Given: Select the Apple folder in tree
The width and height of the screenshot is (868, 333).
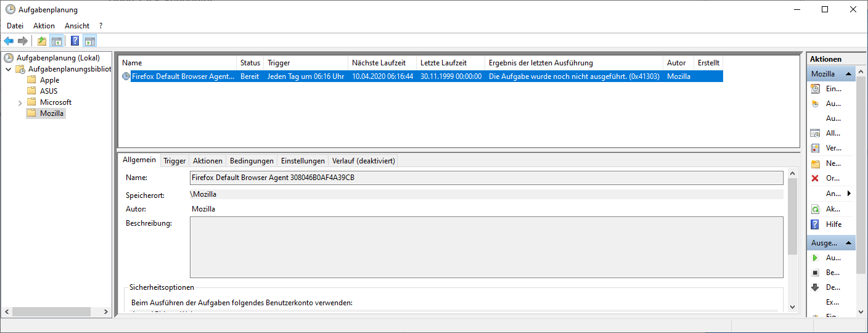Looking at the screenshot, I should 49,80.
